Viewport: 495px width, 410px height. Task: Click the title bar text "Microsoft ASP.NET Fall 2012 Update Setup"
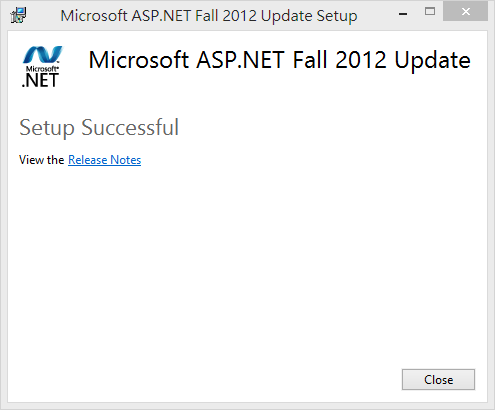point(209,16)
